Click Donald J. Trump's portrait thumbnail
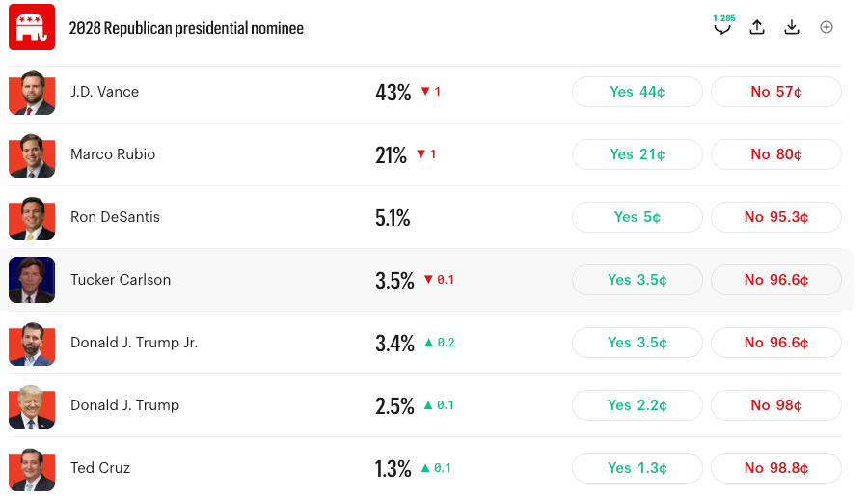The height and width of the screenshot is (498, 868). pyautogui.click(x=32, y=405)
